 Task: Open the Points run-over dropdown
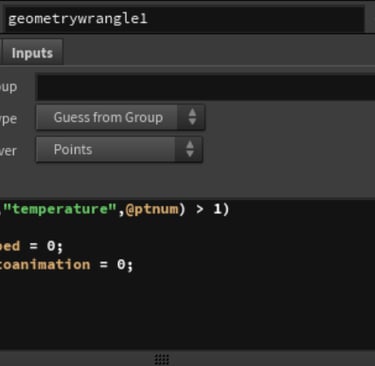[x=119, y=149]
